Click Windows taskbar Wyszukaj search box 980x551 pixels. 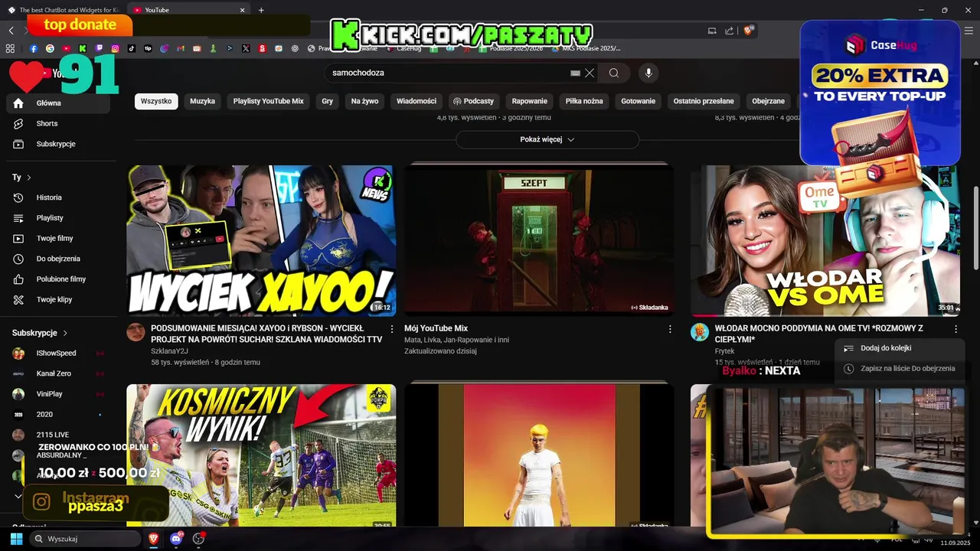84,539
